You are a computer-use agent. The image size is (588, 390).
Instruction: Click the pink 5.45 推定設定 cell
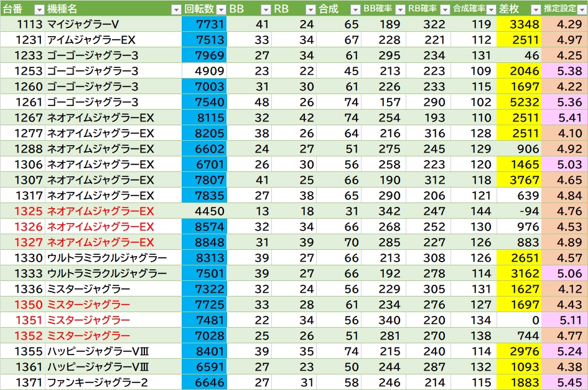[564, 383]
